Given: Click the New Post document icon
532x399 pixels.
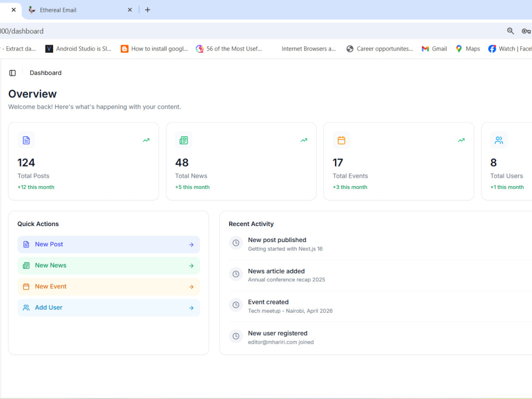Looking at the screenshot, I should point(26,244).
